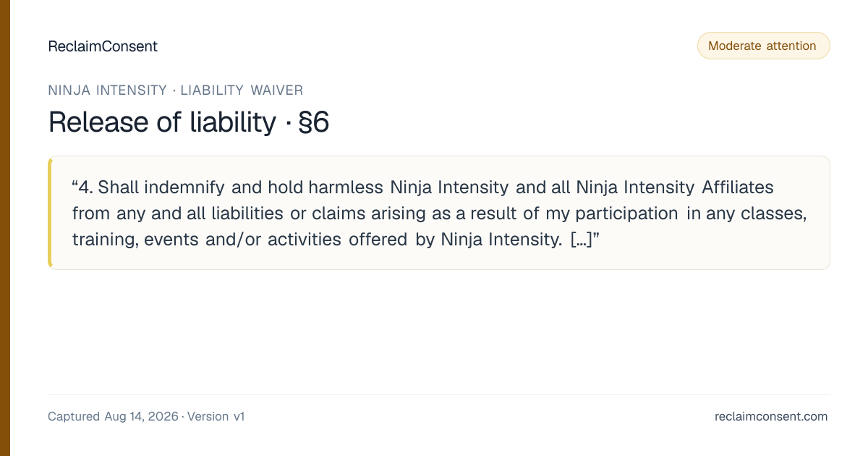Click the 'LIABILITY WAIVER' part of the subtitle
The height and width of the screenshot is (456, 868).
(x=242, y=90)
